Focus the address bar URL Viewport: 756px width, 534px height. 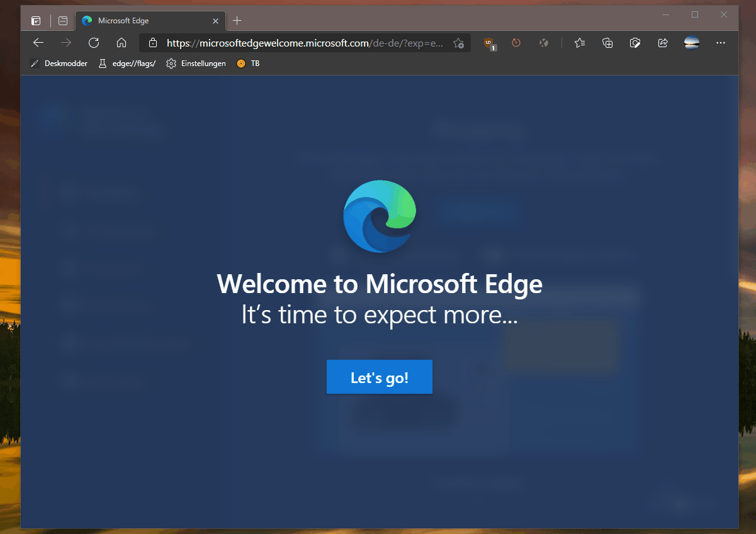[305, 43]
